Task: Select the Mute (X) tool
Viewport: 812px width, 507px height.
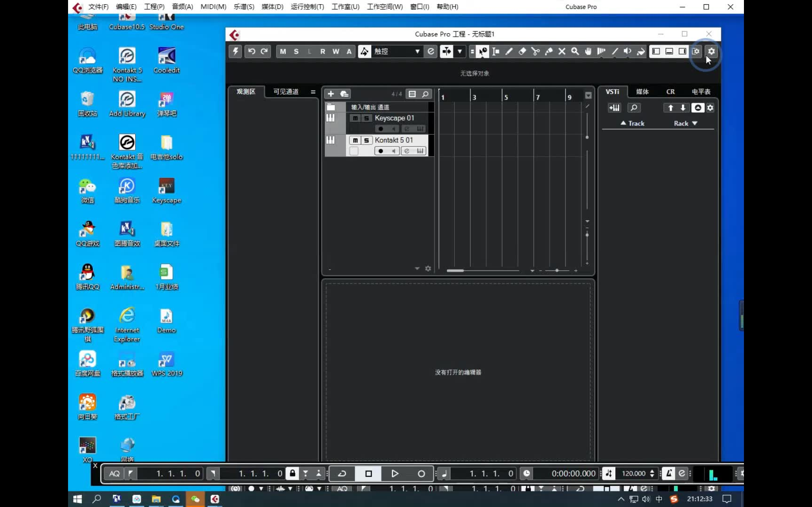Action: pos(562,52)
